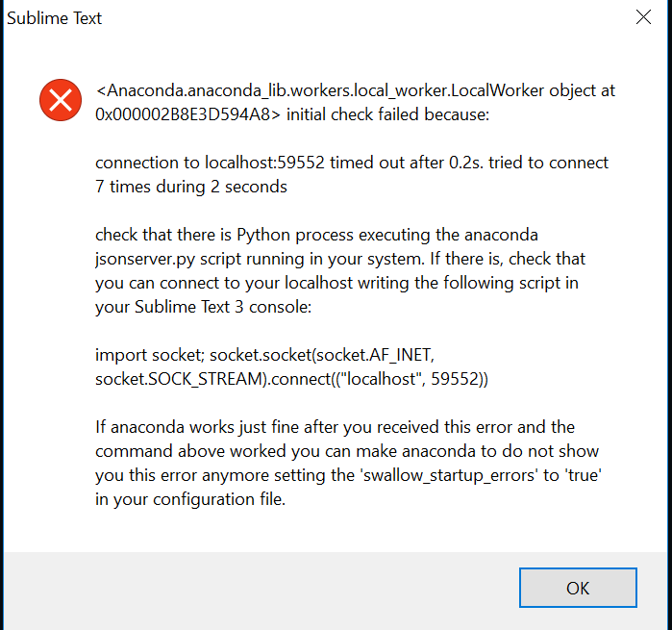Click the Sublime Text title bar label
Viewport: 672px width, 630px height.
[55, 18]
